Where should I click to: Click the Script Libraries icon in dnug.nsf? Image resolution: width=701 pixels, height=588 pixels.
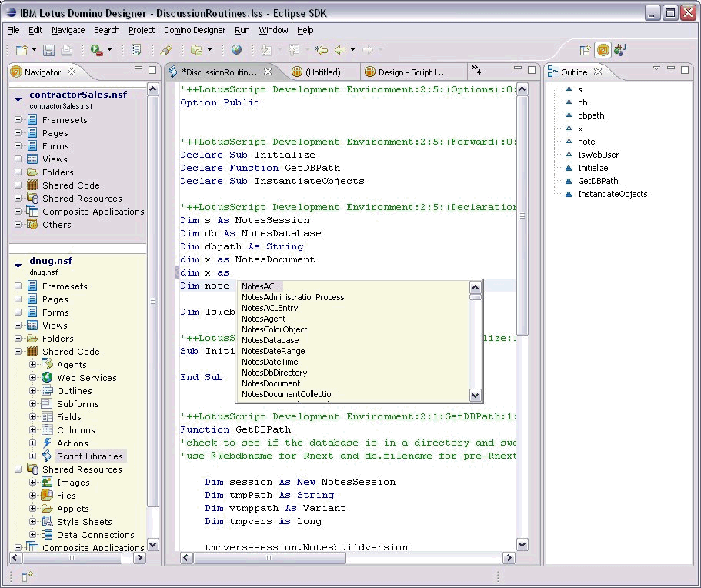click(x=47, y=456)
